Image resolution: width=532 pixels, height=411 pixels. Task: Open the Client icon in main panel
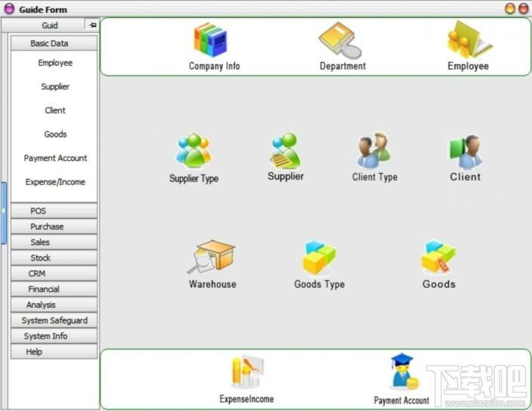tap(466, 152)
